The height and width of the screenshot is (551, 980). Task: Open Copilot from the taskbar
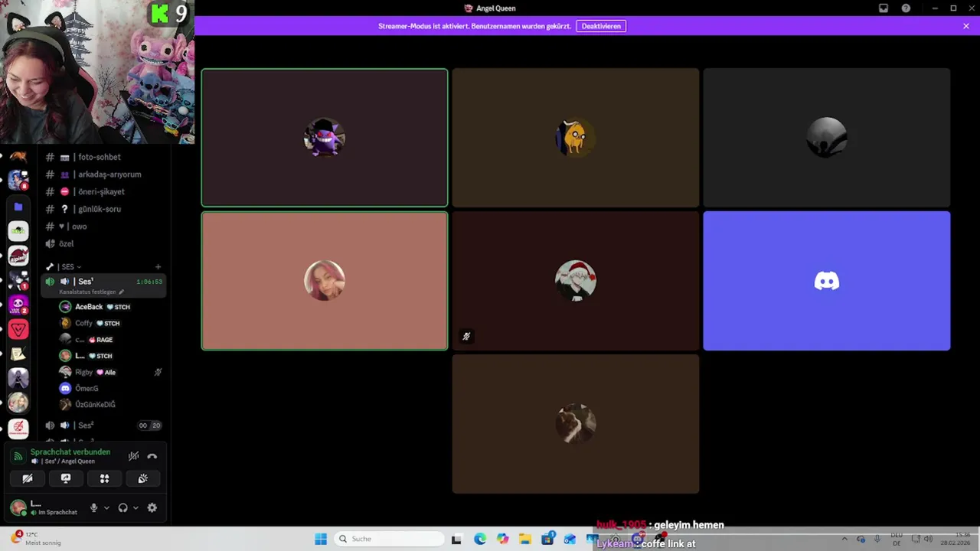(x=502, y=539)
